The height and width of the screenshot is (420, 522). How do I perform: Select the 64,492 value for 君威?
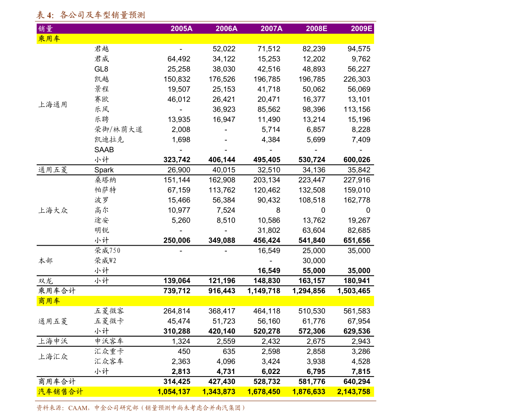tap(179, 59)
